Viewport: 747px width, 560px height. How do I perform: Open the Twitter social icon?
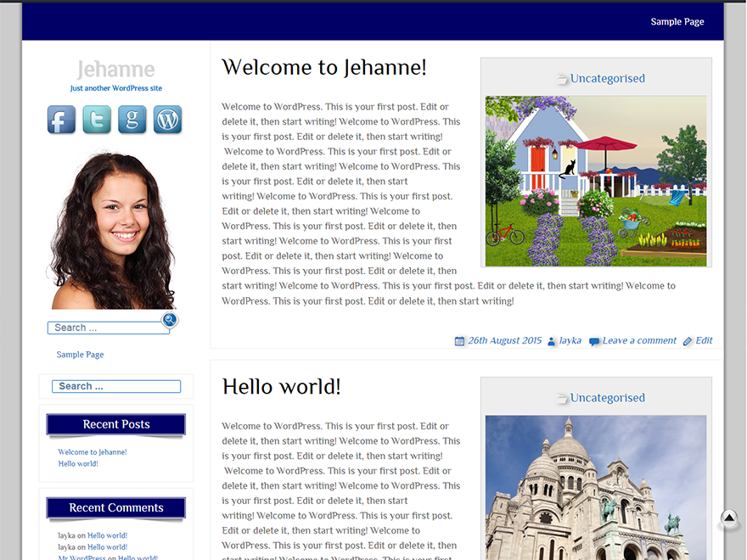point(97,120)
